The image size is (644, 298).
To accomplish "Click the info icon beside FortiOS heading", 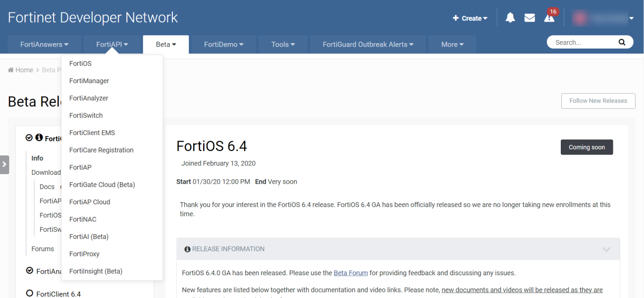I will [x=39, y=138].
